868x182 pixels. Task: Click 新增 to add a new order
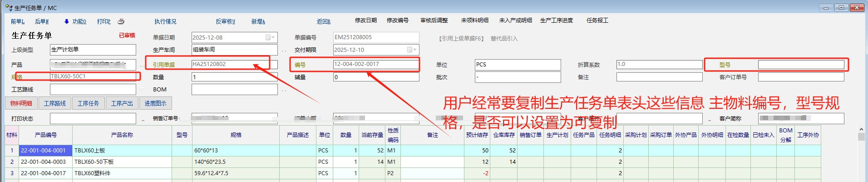258,21
